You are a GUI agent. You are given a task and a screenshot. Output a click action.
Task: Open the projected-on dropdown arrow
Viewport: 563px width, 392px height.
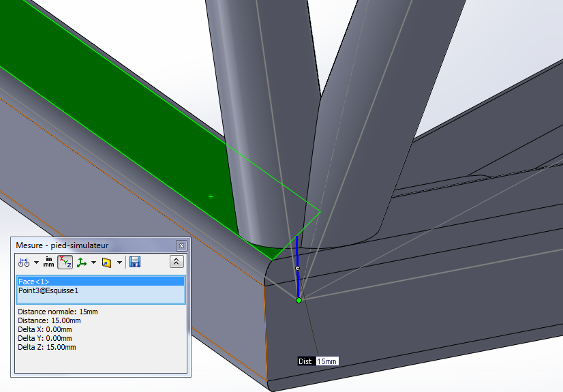pos(119,262)
